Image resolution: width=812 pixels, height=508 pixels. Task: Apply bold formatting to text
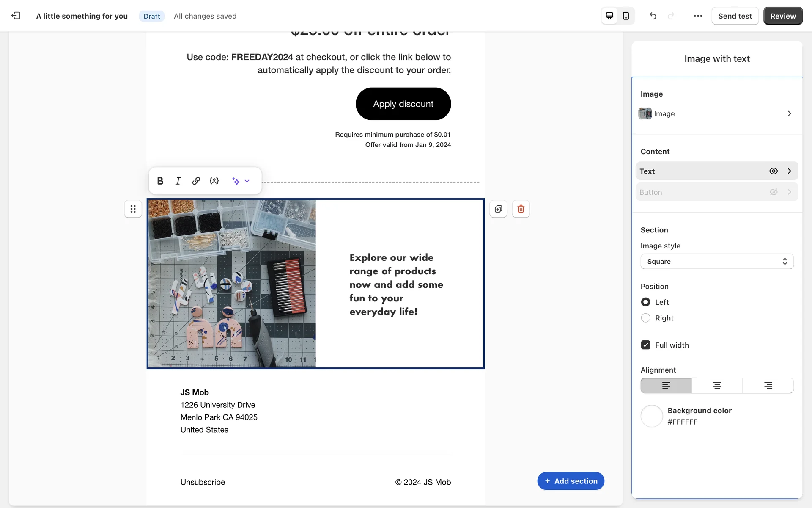coord(160,181)
